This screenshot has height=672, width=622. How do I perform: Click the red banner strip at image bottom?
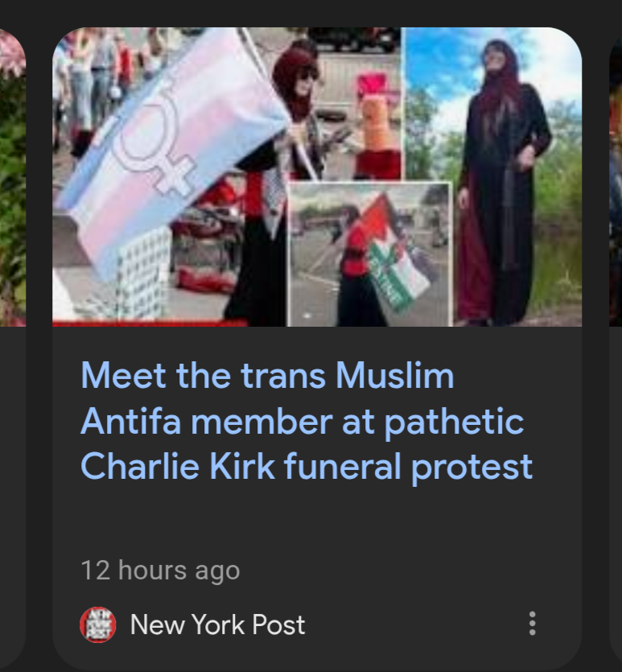point(150,323)
